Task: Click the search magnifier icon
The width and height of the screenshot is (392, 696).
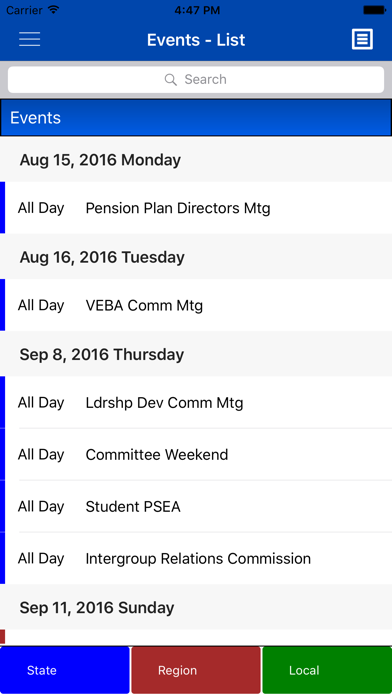Action: tap(170, 79)
